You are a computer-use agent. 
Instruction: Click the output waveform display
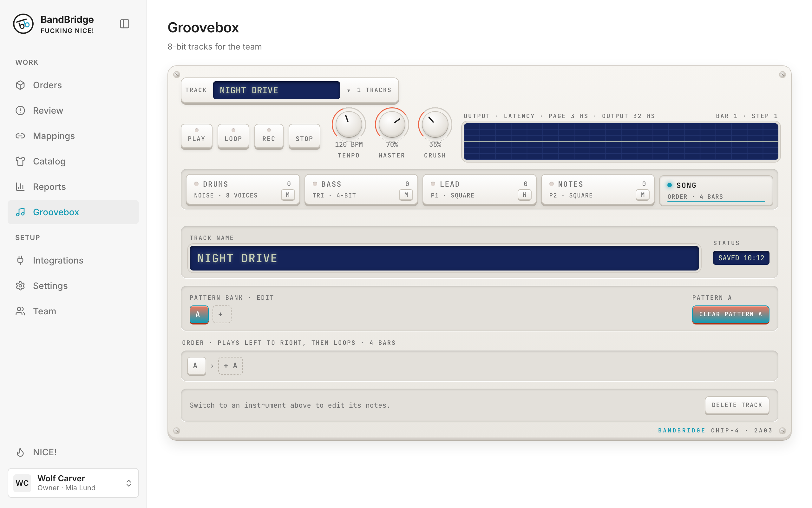point(621,142)
